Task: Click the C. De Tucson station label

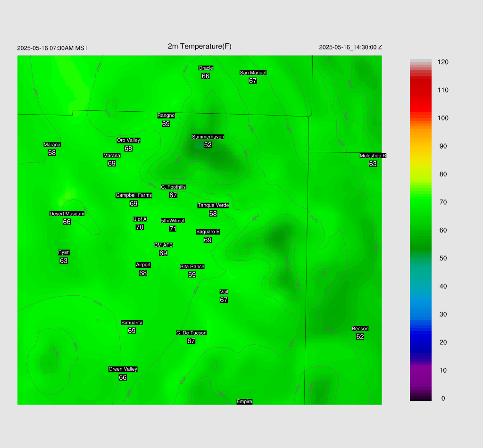Action: [192, 333]
